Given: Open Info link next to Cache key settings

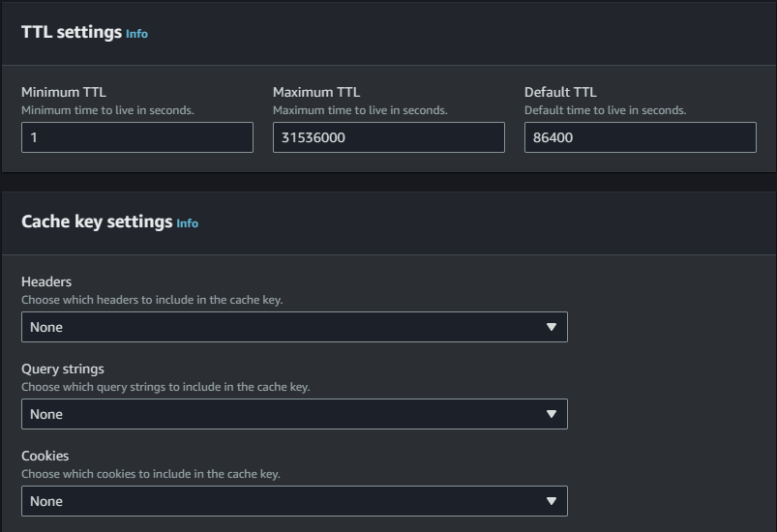Looking at the screenshot, I should 187,223.
